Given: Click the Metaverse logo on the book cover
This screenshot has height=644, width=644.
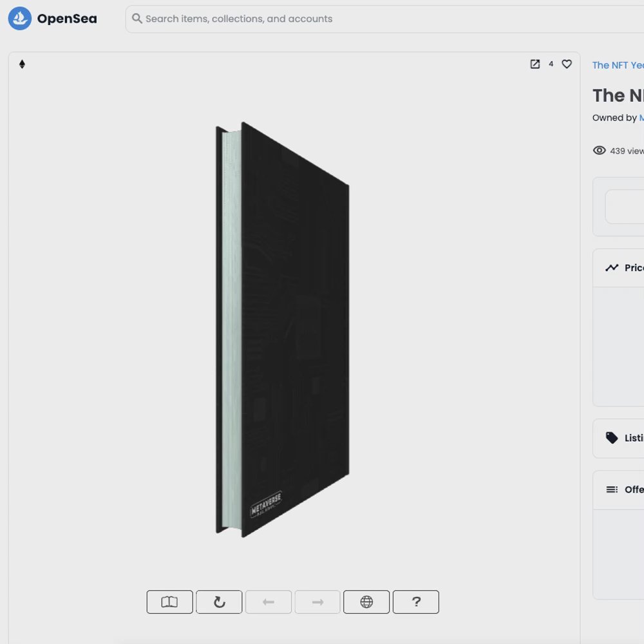Looking at the screenshot, I should (x=266, y=504).
